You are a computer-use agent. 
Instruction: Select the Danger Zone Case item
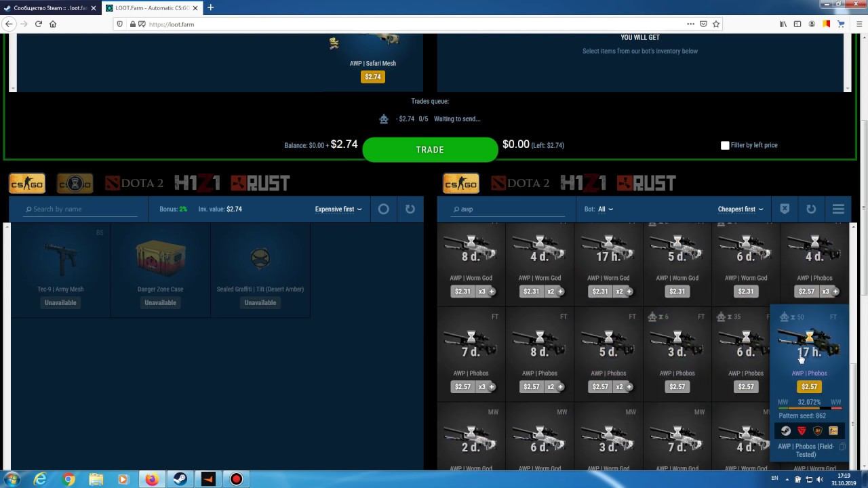tap(161, 270)
